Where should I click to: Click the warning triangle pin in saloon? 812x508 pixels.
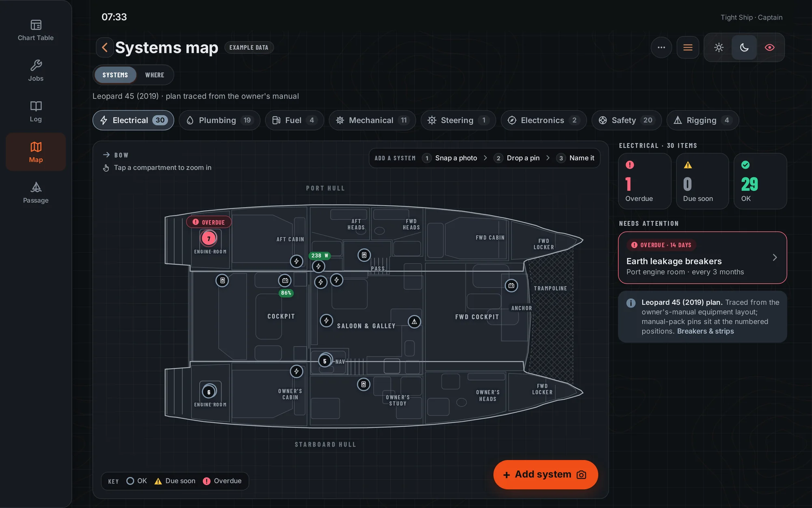414,321
